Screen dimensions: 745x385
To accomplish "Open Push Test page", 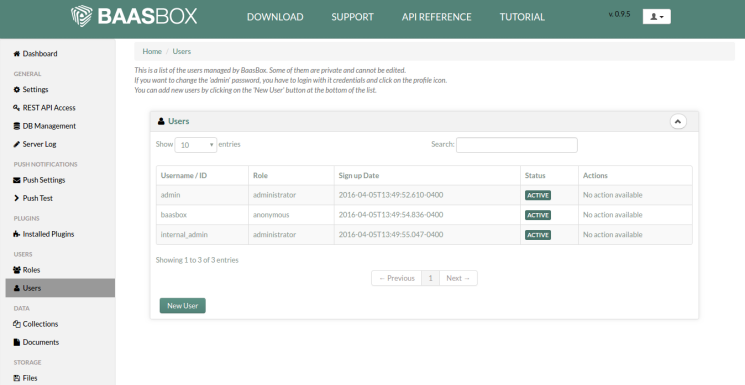I will coord(38,198).
